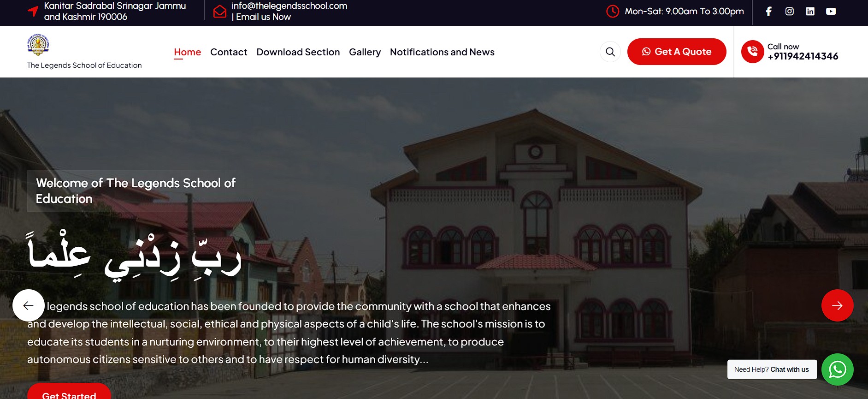Select the Home menu item

187,52
